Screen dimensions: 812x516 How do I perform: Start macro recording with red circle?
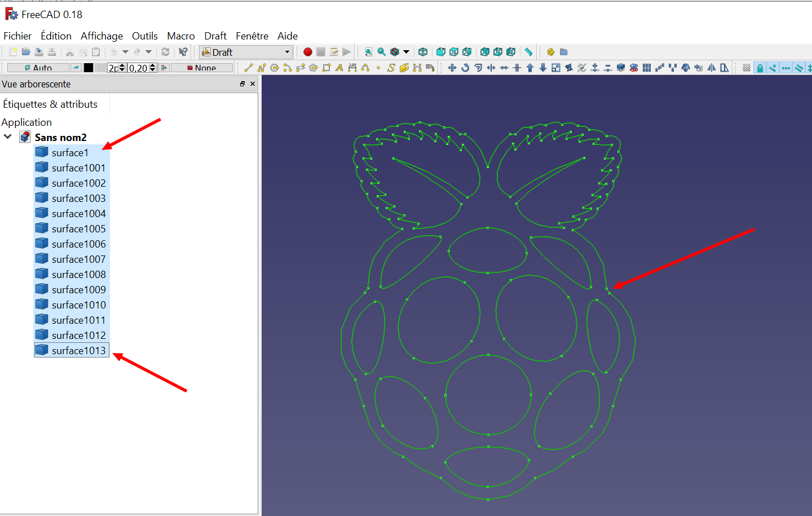pos(308,52)
